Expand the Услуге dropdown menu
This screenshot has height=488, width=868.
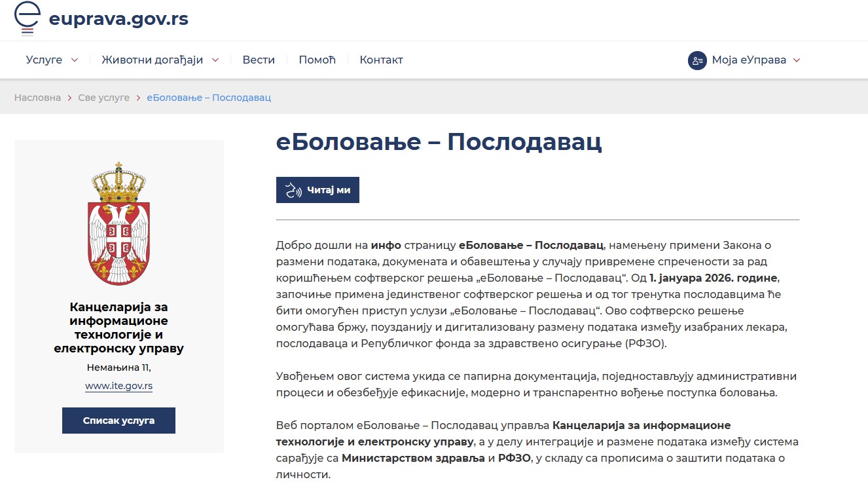[x=73, y=60]
